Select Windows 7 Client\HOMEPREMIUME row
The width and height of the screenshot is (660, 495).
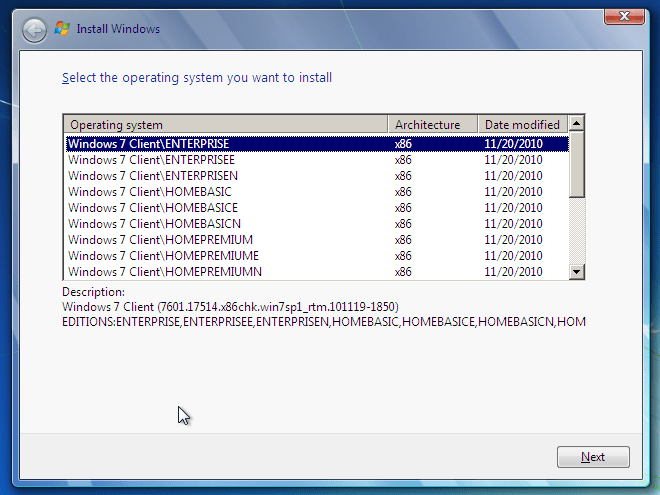[317, 256]
